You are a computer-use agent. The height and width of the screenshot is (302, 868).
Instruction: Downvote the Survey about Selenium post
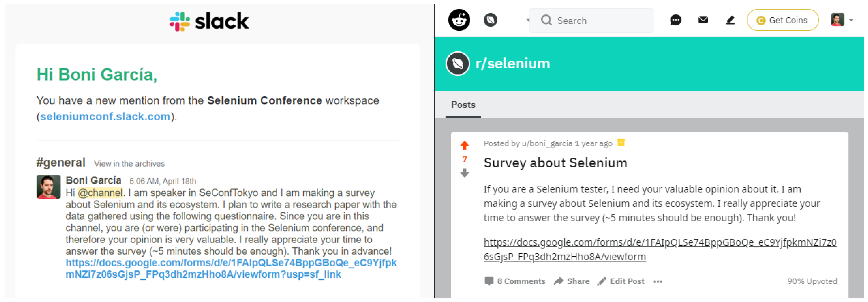(x=464, y=173)
